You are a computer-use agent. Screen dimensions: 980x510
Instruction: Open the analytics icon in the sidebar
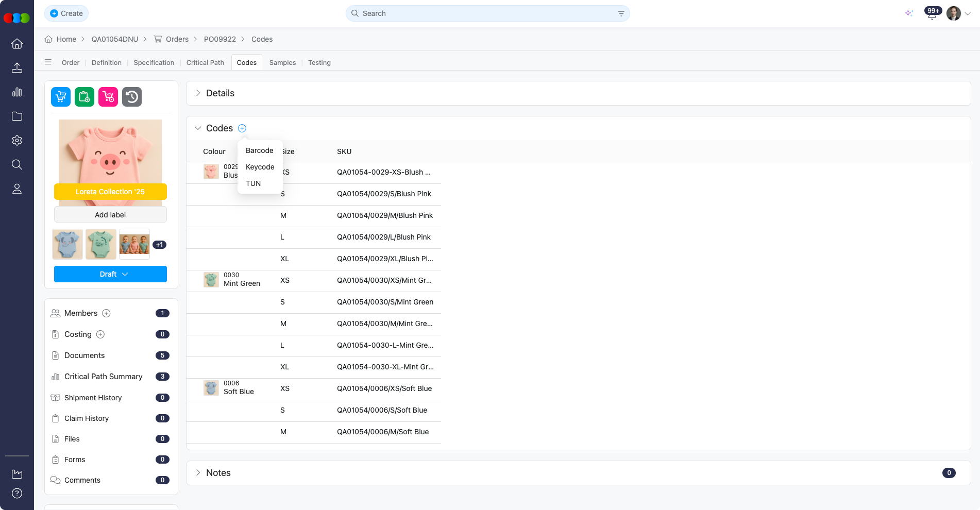click(x=17, y=92)
